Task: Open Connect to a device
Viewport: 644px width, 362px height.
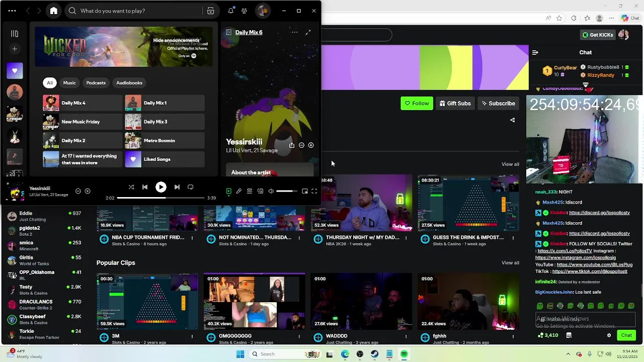Action: coord(260,191)
